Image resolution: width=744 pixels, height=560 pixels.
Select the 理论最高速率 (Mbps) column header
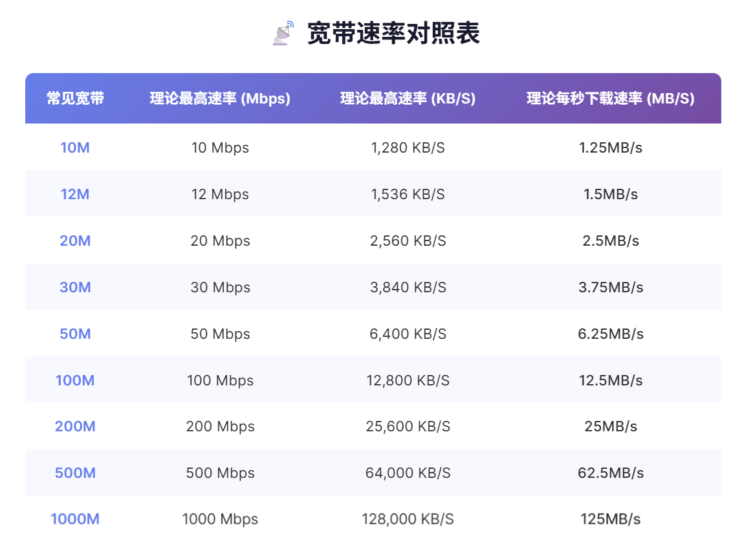pos(220,98)
